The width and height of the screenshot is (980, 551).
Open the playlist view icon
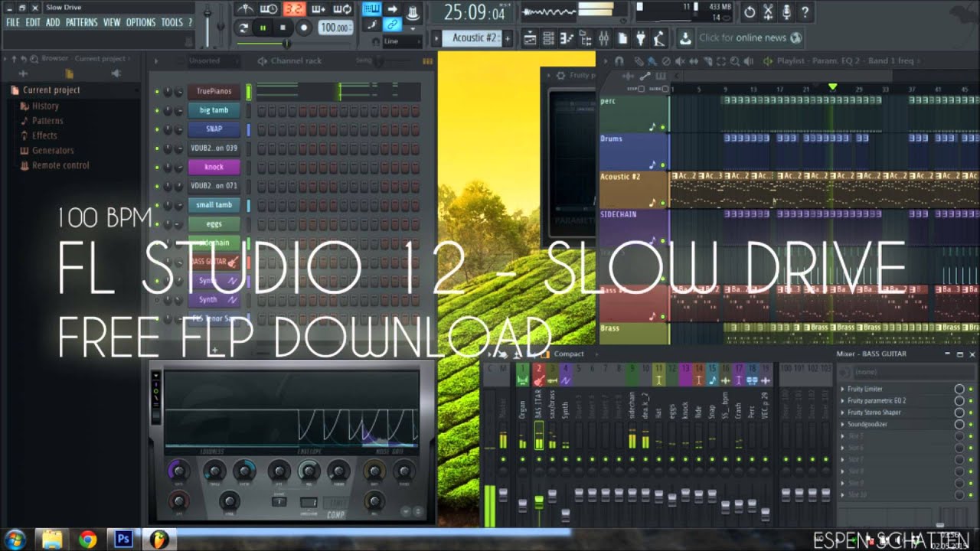tap(529, 37)
